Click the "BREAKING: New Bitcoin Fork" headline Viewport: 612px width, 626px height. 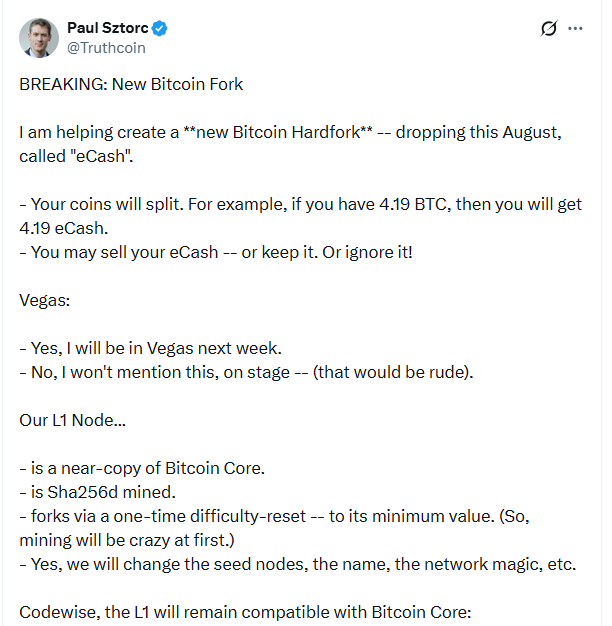pyautogui.click(x=131, y=84)
